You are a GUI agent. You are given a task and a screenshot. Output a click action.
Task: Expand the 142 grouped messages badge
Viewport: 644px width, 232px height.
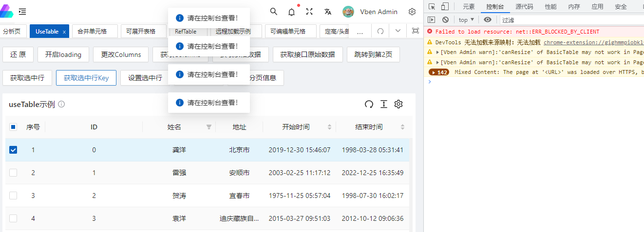(x=439, y=72)
